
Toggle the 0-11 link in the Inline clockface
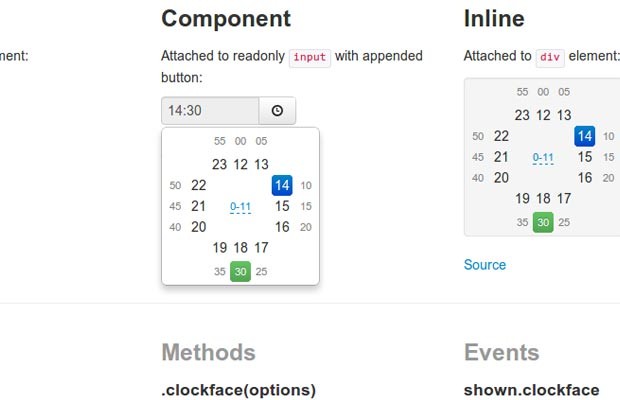point(543,158)
